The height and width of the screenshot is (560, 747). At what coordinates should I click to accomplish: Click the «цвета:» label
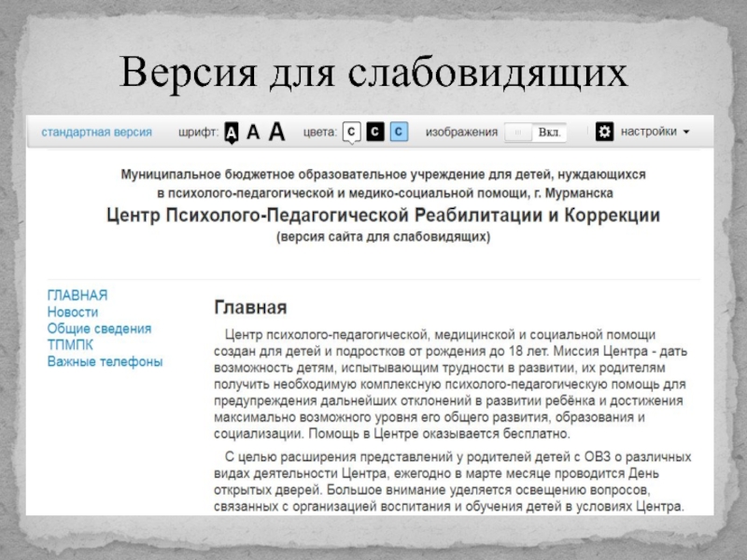tap(320, 132)
